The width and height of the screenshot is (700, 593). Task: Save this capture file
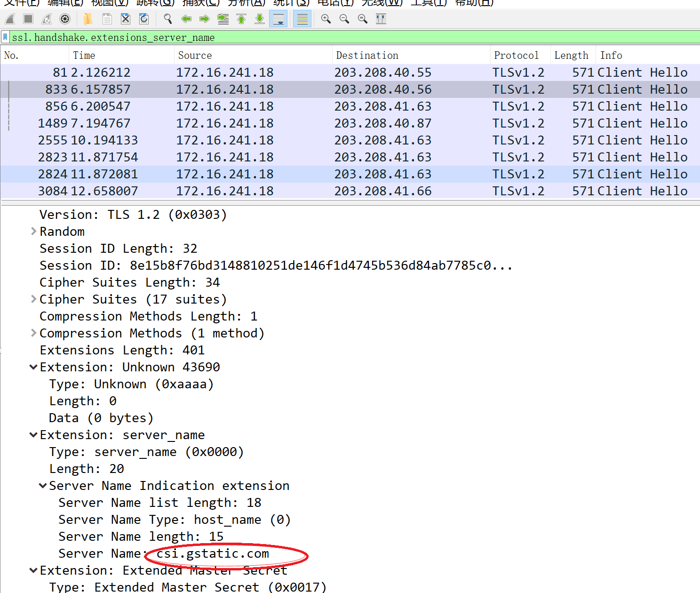107,19
